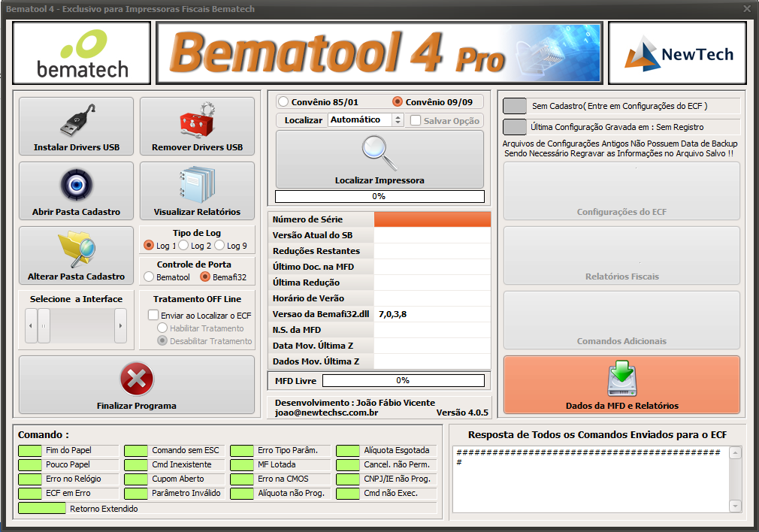Screen dimensions: 759x532
Task: Click the joao@newtechsc.com.br email text
Action: 326,413
